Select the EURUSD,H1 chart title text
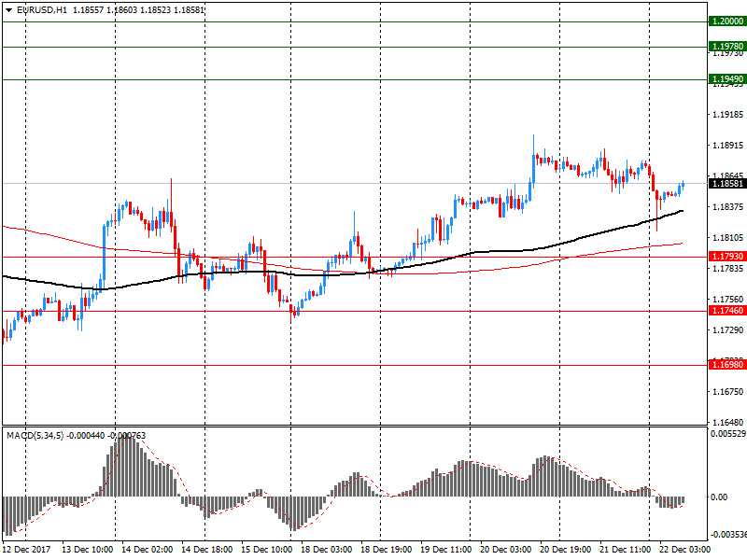This screenshot has width=747, height=560. 42,9
